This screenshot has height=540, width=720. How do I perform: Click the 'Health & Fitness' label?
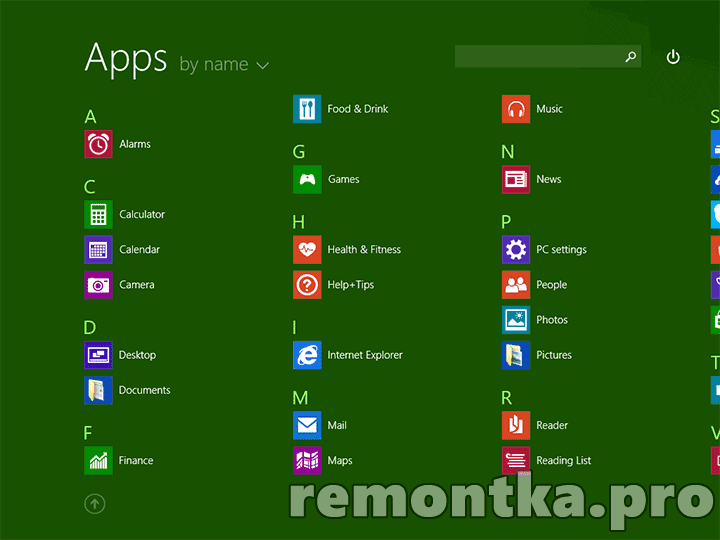point(364,249)
